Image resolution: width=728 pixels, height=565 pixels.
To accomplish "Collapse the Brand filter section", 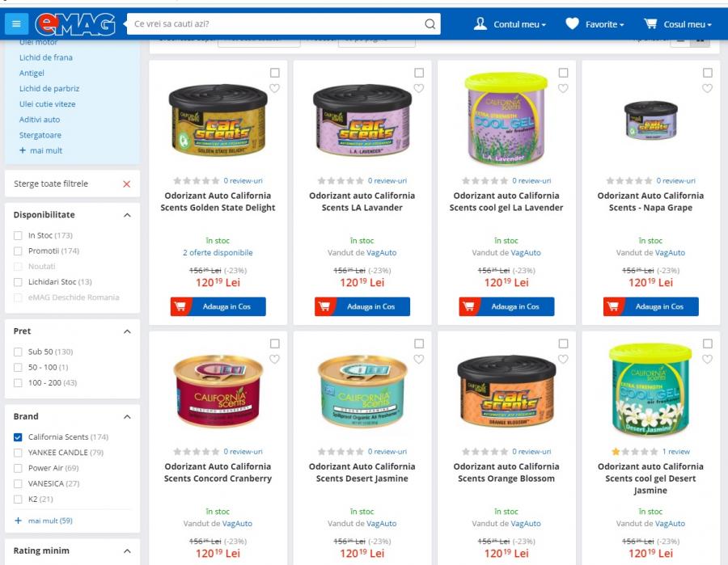I will point(127,417).
